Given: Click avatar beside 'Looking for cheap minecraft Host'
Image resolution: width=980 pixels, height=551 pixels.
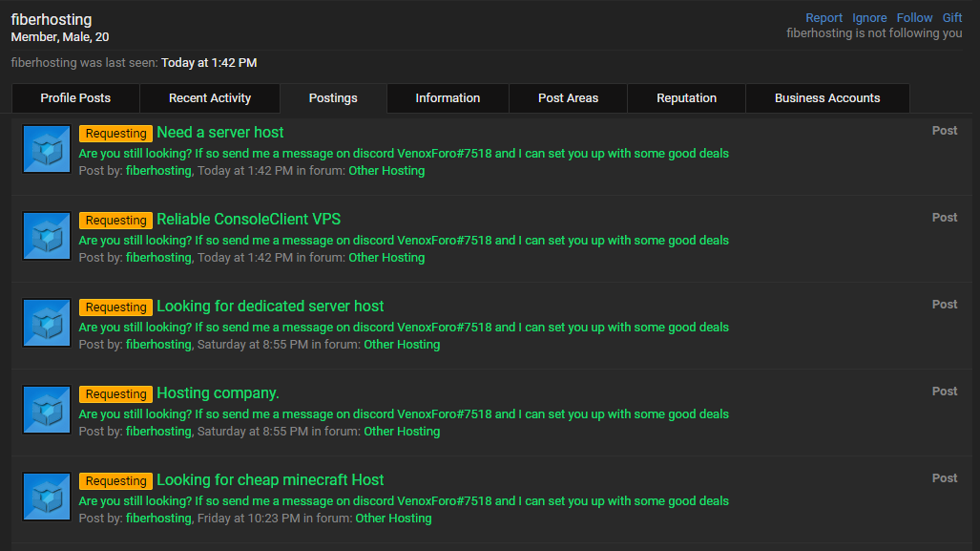Looking at the screenshot, I should pyautogui.click(x=47, y=497).
